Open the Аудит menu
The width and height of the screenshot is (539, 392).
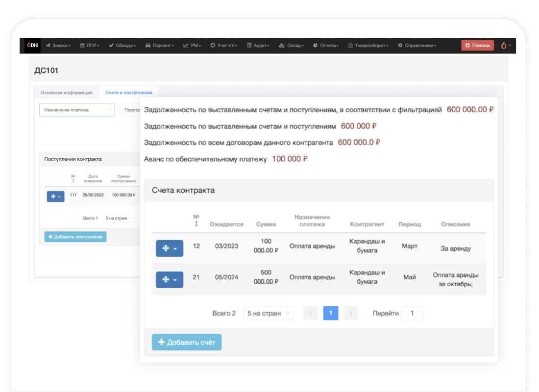258,46
